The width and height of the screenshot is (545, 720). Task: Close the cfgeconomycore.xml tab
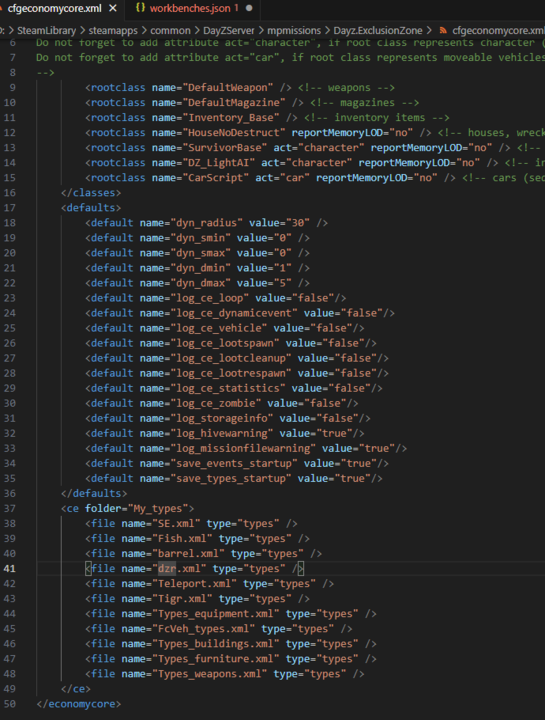pyautogui.click(x=113, y=8)
